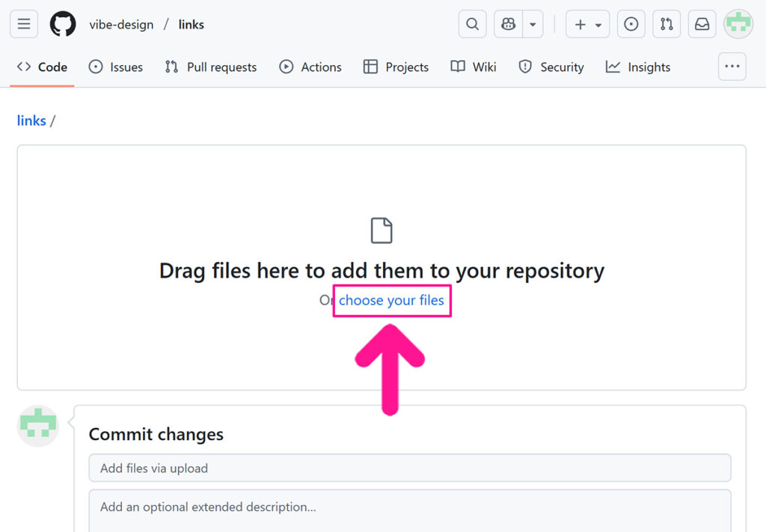Expand the Copilot dropdown arrow

[533, 25]
